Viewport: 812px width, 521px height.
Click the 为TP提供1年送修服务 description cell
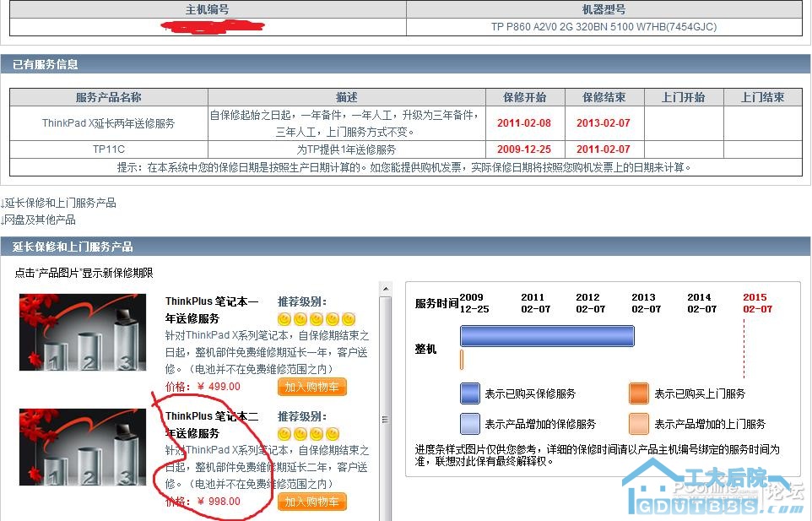pos(346,149)
